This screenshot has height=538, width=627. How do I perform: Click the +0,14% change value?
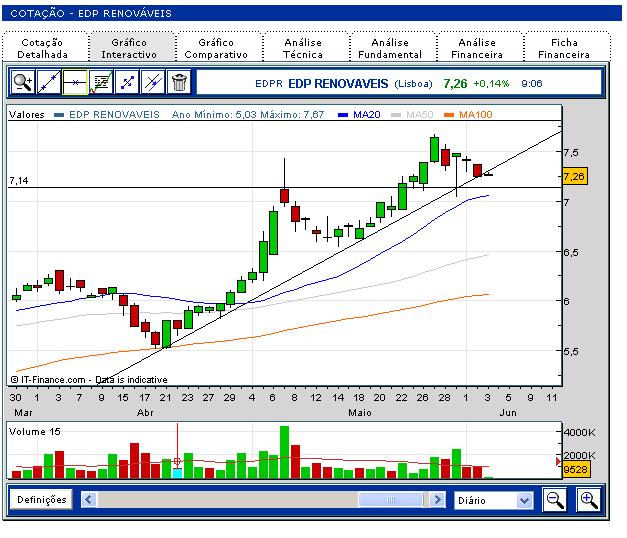click(491, 83)
